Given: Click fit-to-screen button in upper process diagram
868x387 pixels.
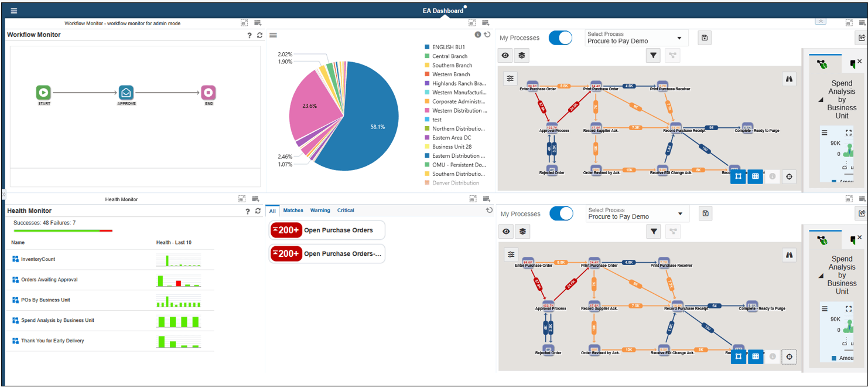Looking at the screenshot, I should (738, 176).
